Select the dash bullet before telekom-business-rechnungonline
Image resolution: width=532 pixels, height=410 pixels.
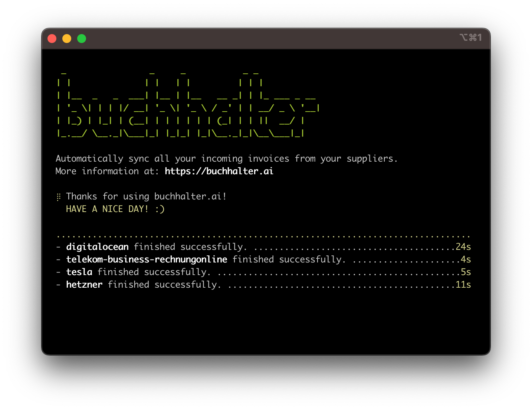click(x=58, y=259)
